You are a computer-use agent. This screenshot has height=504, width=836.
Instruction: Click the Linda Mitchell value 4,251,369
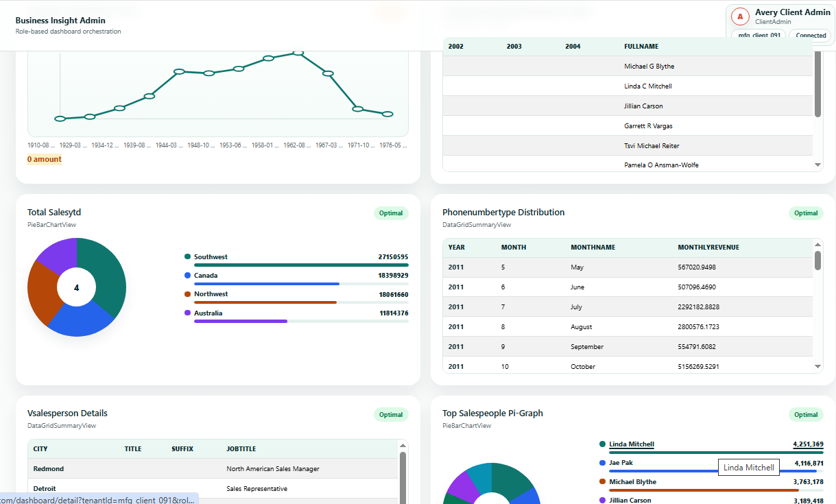[x=808, y=444]
